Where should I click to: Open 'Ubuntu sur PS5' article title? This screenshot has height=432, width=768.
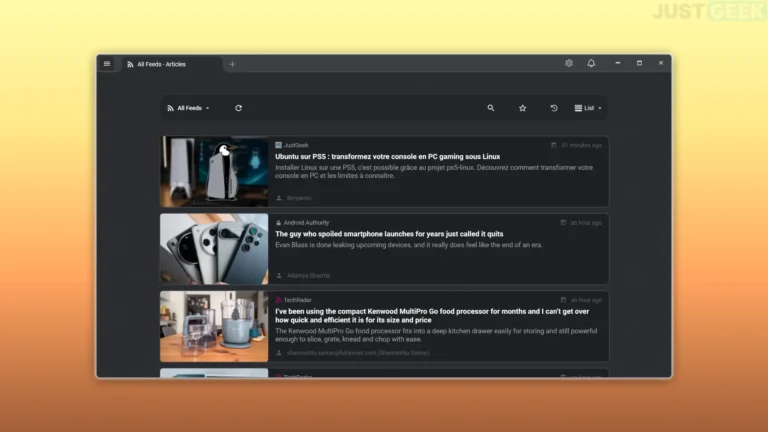pos(387,157)
